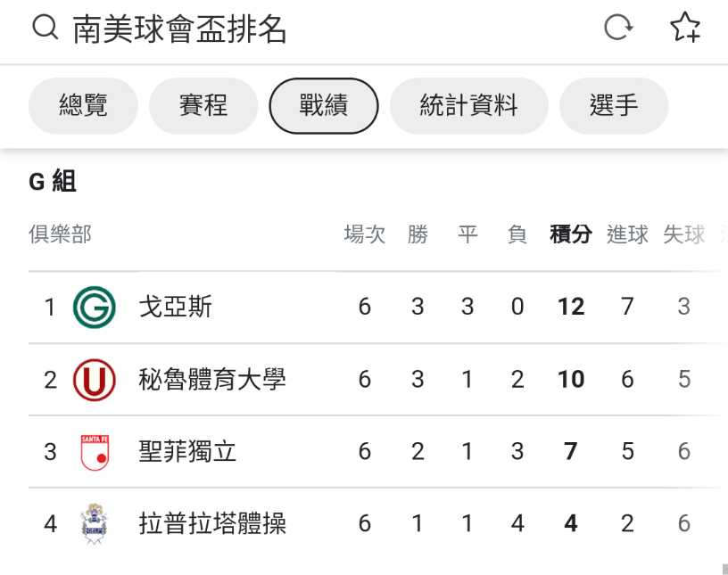Image resolution: width=728 pixels, height=575 pixels.
Task: Click the Goiás green G logo
Action: point(94,308)
